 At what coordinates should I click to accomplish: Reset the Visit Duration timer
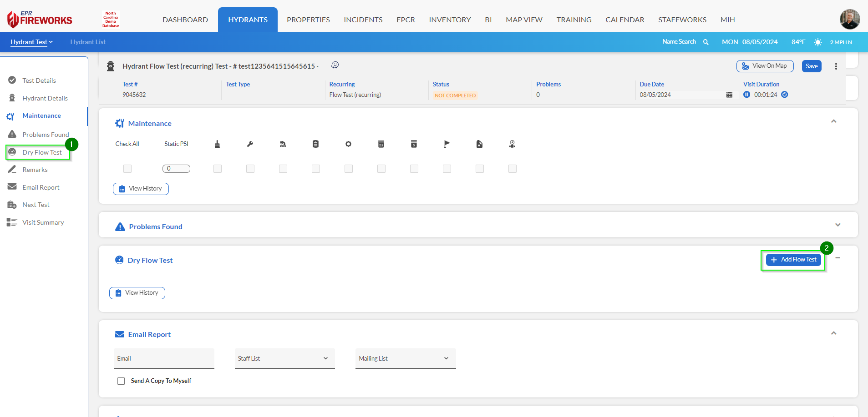coord(784,95)
